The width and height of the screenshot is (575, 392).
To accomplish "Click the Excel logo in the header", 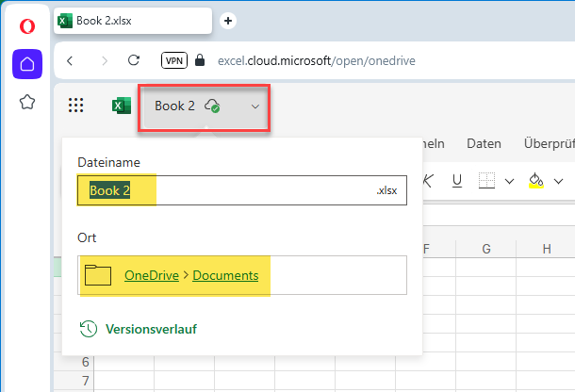I will pyautogui.click(x=122, y=106).
